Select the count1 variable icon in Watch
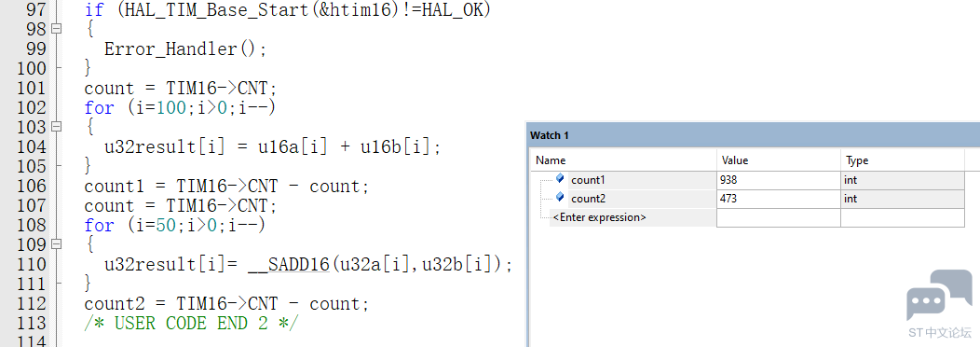Screen dimensions: 980x347 coord(560,179)
